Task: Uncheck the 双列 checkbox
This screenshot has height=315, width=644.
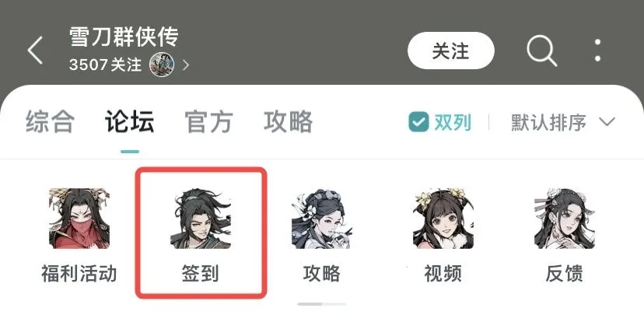Action: pos(418,122)
